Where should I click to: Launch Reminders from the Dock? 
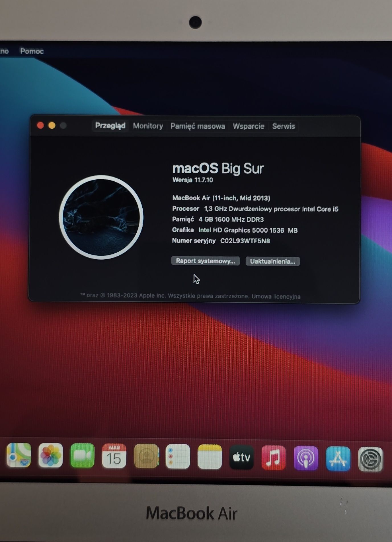(x=178, y=456)
